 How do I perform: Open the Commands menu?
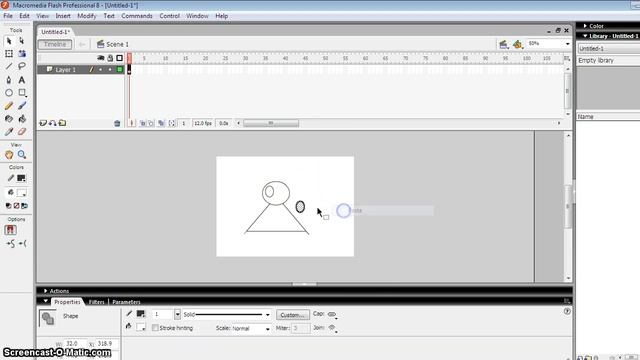137,16
